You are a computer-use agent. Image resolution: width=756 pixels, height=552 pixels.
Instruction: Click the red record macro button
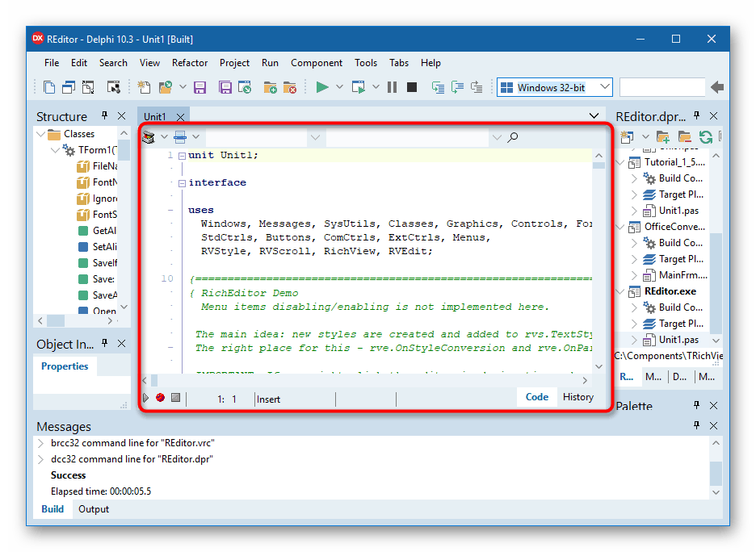click(160, 397)
